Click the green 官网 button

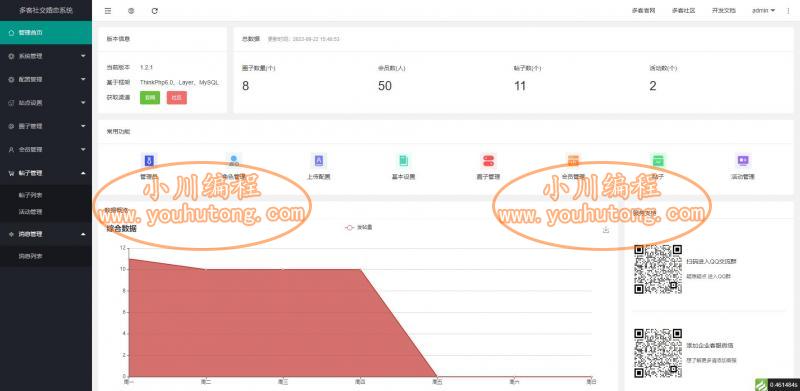pyautogui.click(x=149, y=97)
